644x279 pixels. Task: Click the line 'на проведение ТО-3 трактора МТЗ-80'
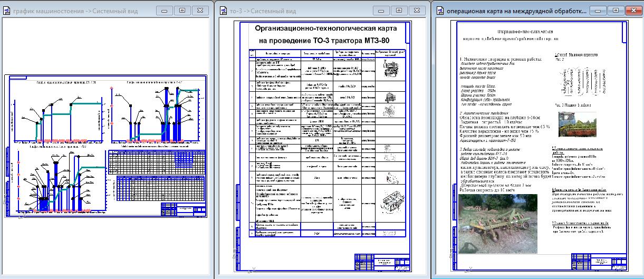coord(325,41)
